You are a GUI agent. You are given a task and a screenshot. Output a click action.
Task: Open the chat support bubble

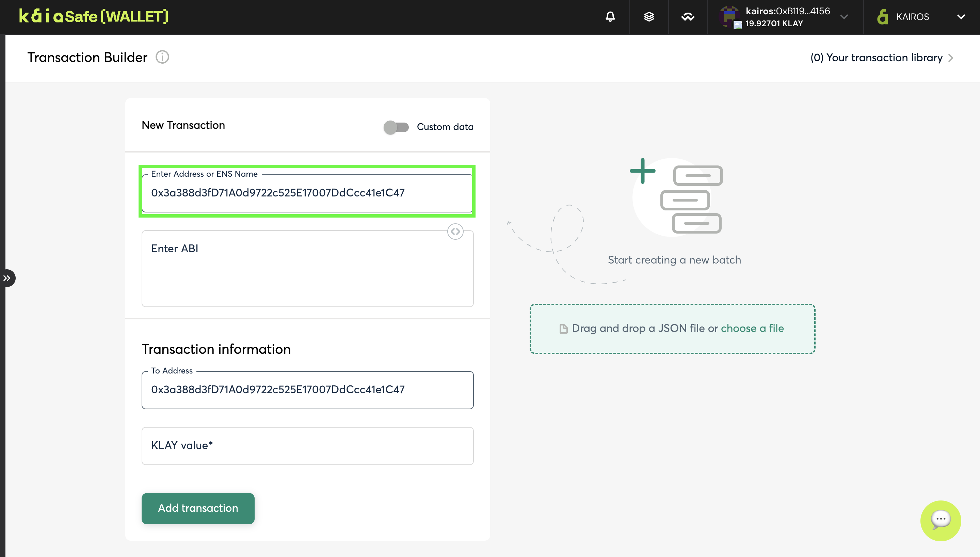[940, 520]
